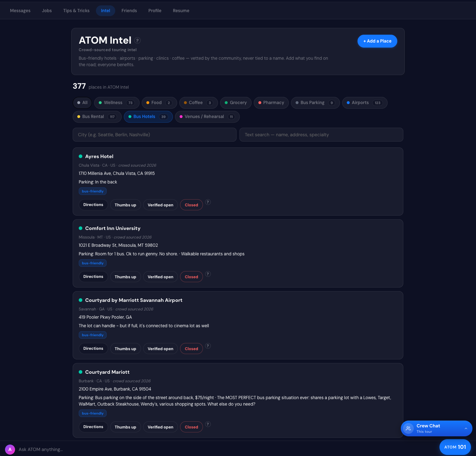
Task: Filter places by Grocery
Action: tap(236, 103)
